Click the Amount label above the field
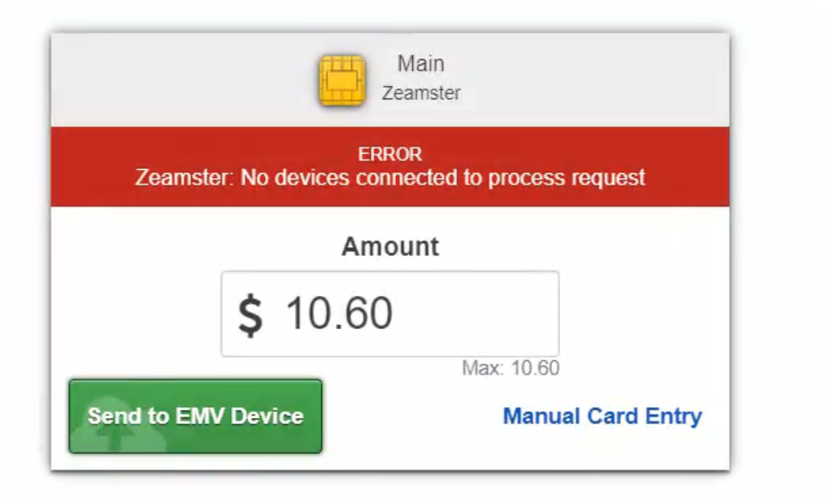This screenshot has height=504, width=826. point(390,246)
